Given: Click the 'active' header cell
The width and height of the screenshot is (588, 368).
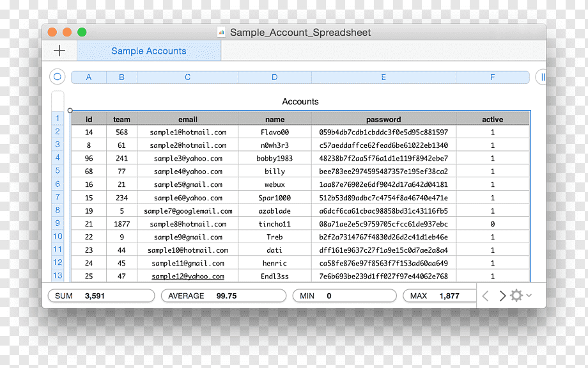Looking at the screenshot, I should coord(492,120).
